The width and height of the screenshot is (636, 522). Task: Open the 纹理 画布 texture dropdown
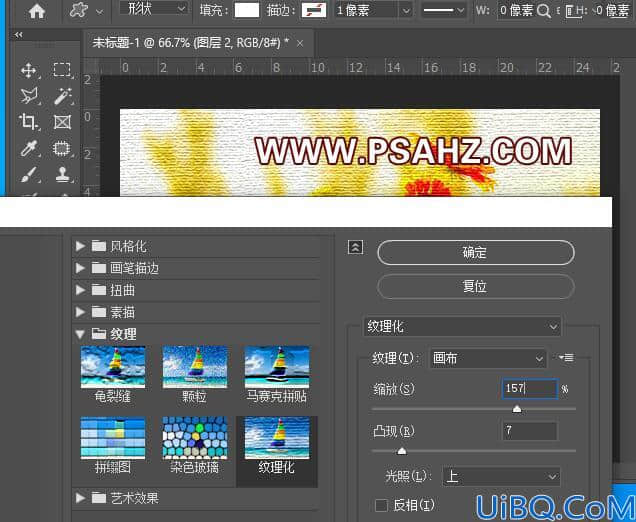(x=487, y=358)
